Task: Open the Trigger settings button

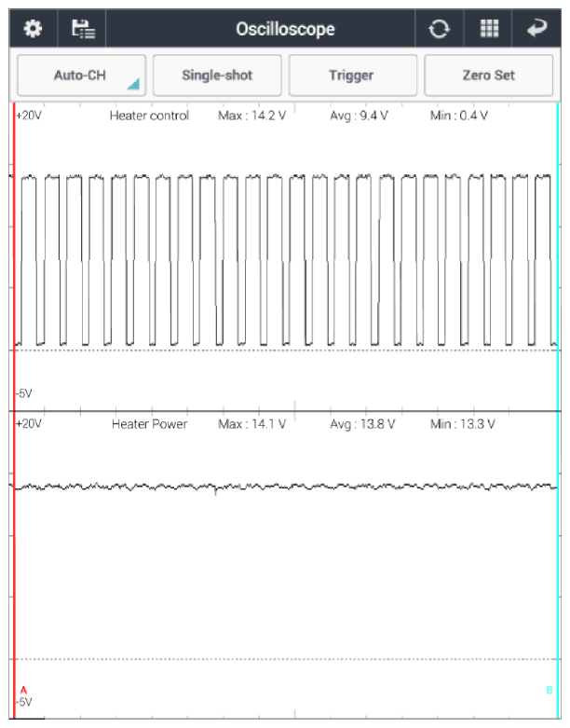Action: point(351,76)
